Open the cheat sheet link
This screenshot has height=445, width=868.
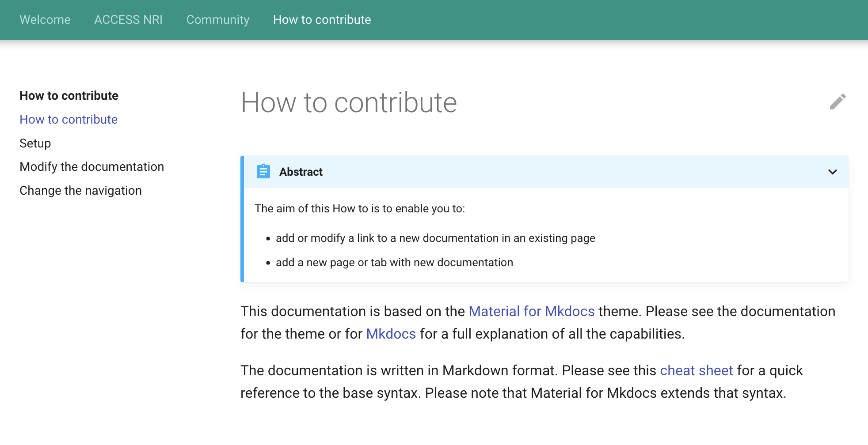(x=697, y=370)
